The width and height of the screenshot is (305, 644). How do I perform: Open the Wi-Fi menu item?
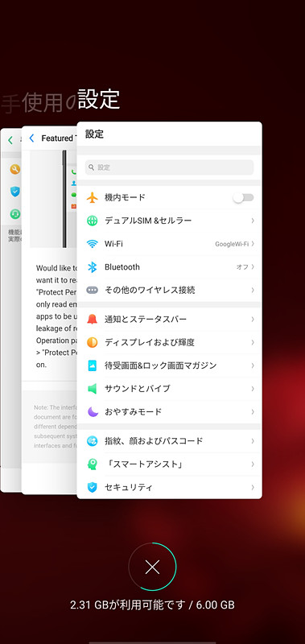pos(169,244)
